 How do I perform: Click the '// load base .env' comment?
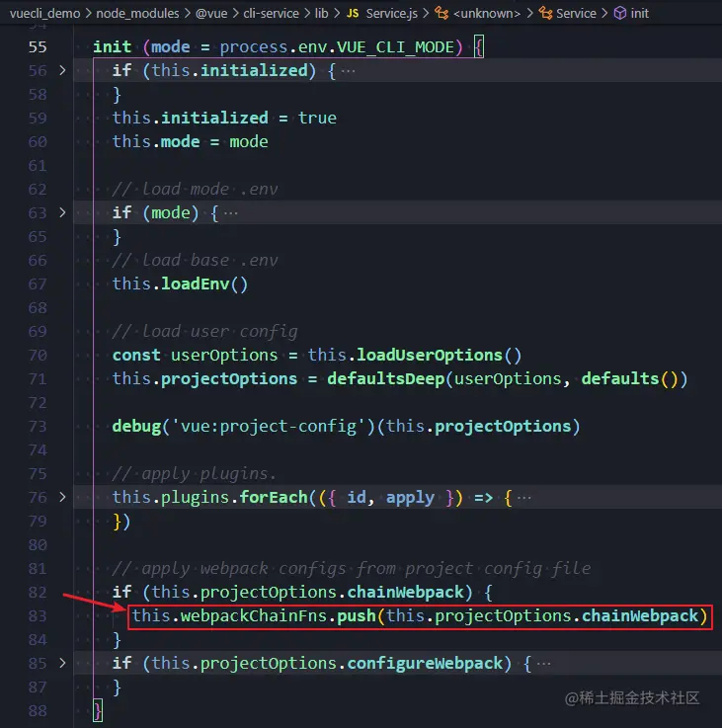pos(195,260)
